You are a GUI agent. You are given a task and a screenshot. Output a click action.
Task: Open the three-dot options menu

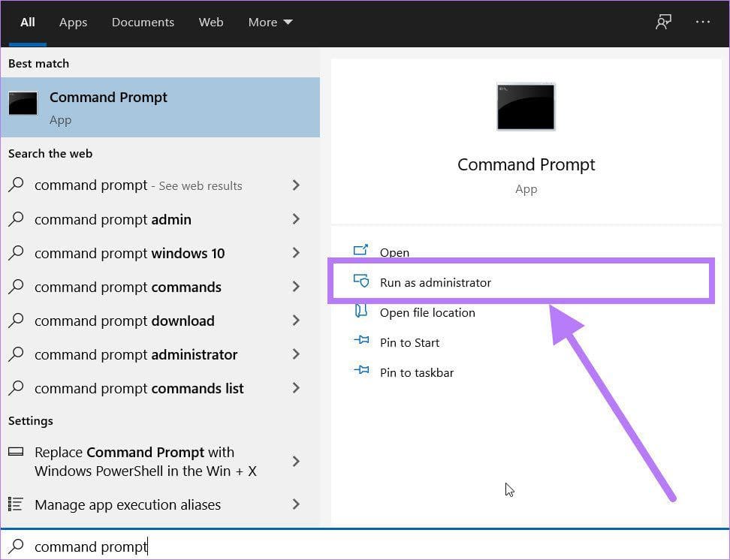coord(702,22)
